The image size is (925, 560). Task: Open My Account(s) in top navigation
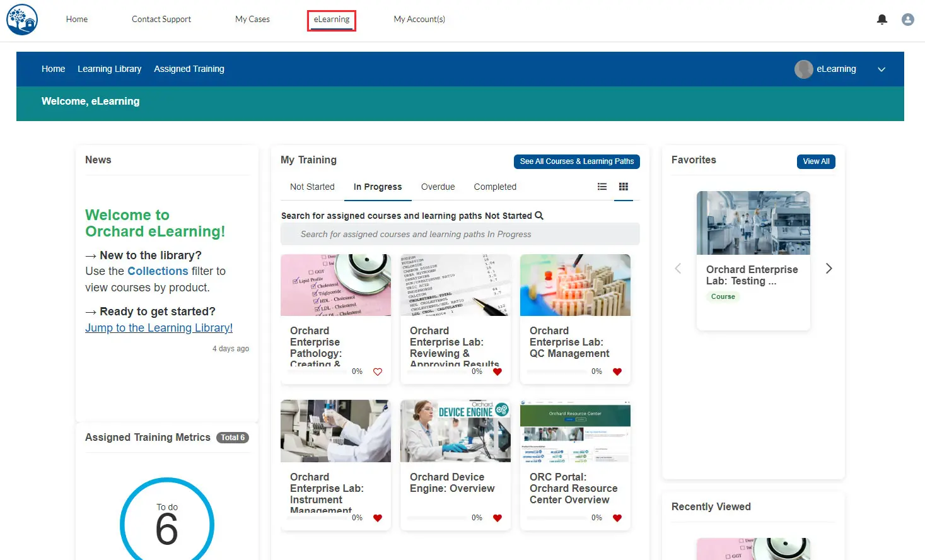(419, 20)
